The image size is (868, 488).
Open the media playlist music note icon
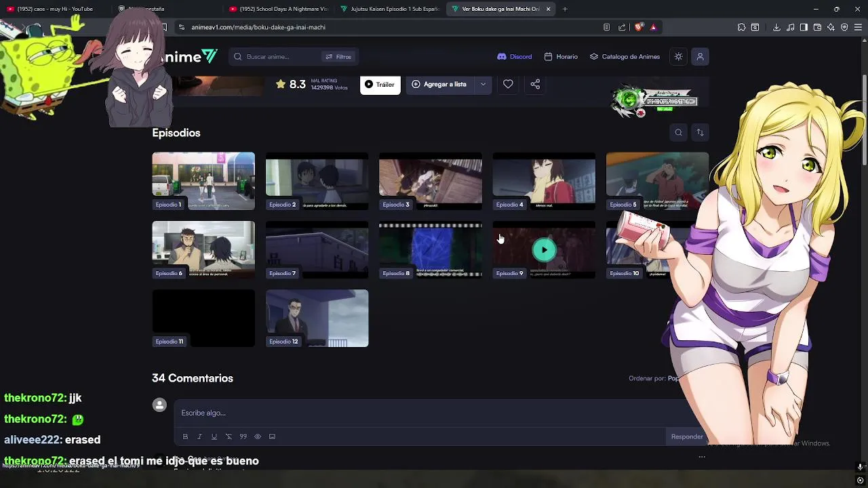click(x=790, y=27)
